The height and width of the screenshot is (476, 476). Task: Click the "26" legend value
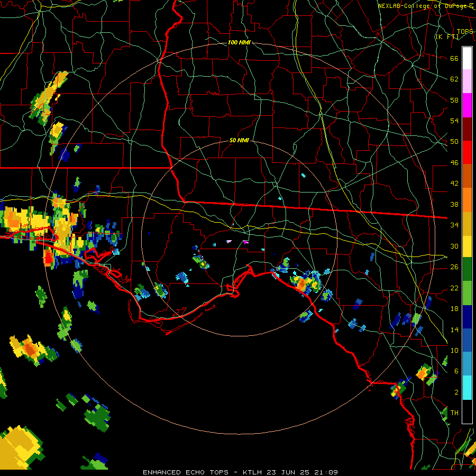pyautogui.click(x=454, y=267)
